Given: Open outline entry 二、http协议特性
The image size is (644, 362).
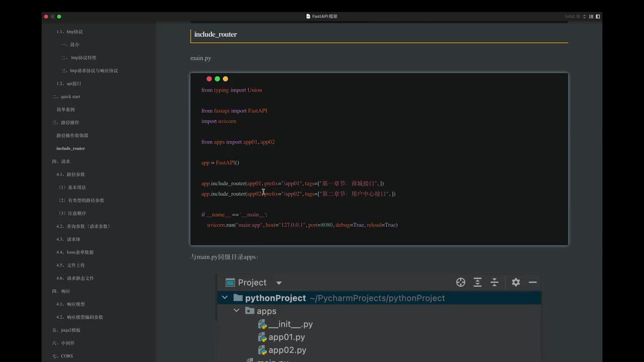Looking at the screenshot, I should click(x=79, y=58).
